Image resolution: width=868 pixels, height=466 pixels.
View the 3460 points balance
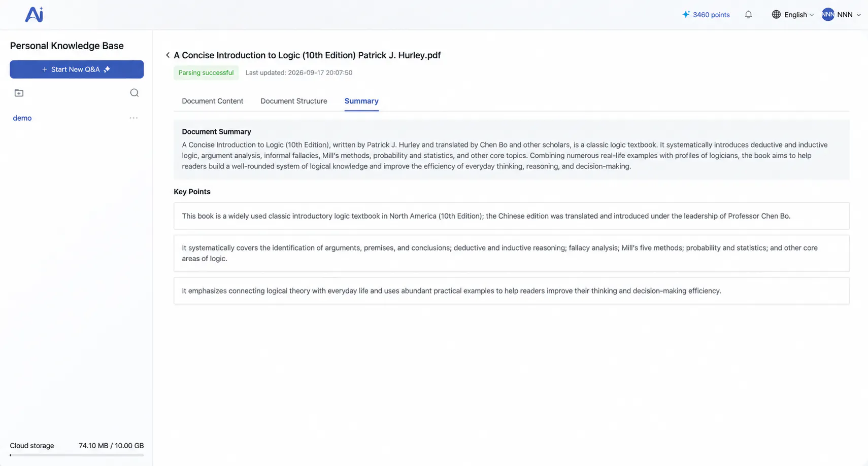coord(711,15)
